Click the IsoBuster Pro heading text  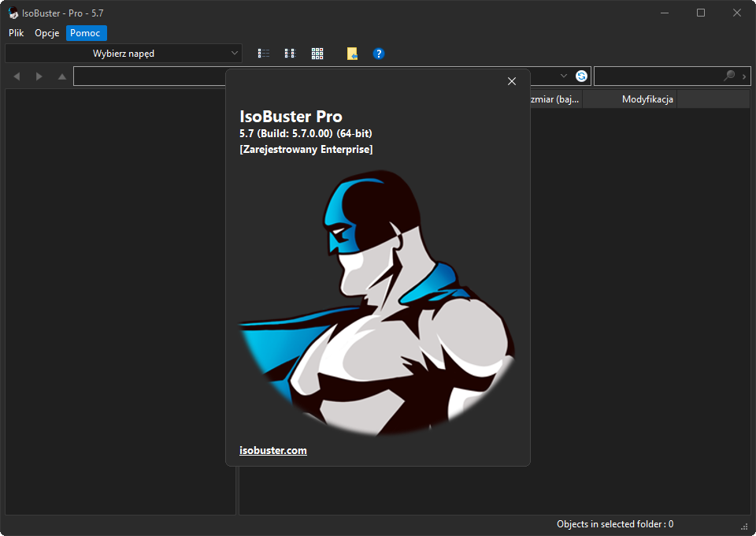[291, 117]
